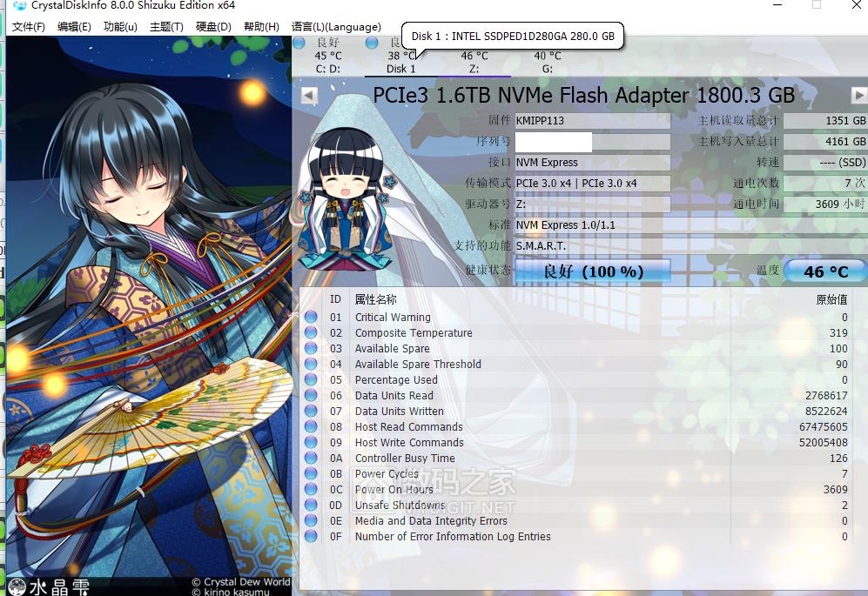Select the Composite Temperature attribute name
The image size is (868, 596).
click(414, 332)
